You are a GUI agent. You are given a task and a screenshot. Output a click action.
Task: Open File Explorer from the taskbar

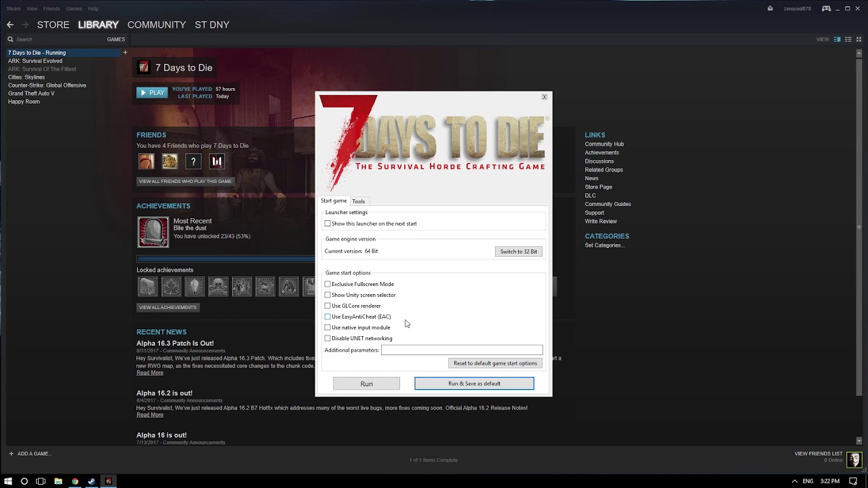pyautogui.click(x=58, y=481)
